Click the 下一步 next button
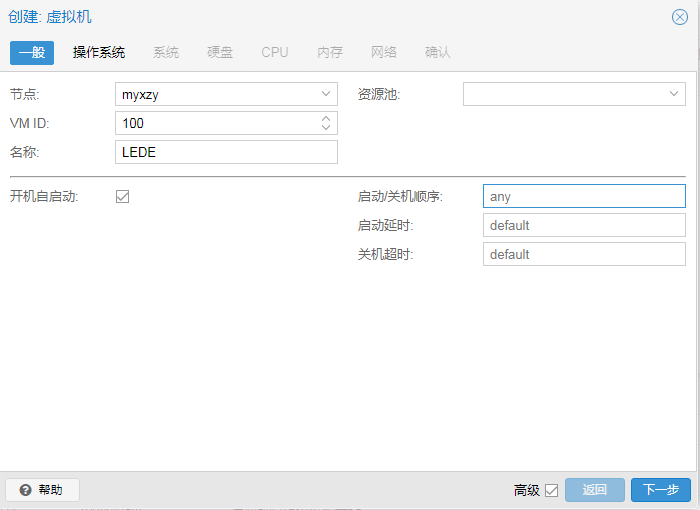The width and height of the screenshot is (700, 510). click(x=660, y=490)
